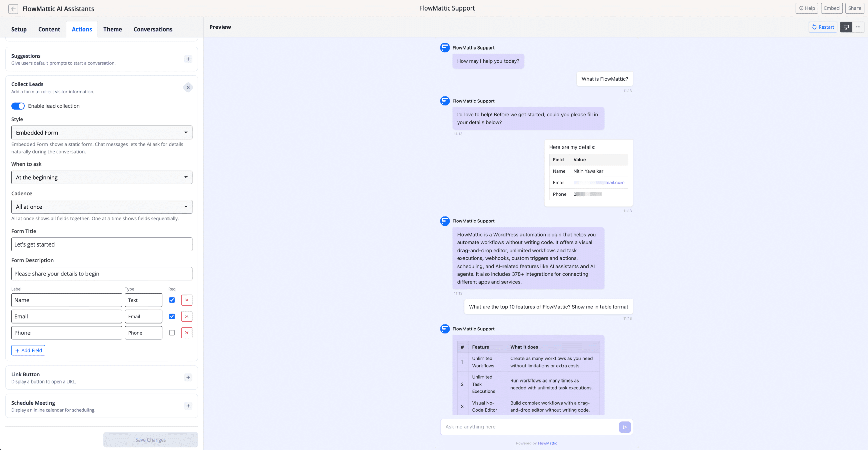
Task: Click the send message icon in the chat input
Action: point(625,427)
